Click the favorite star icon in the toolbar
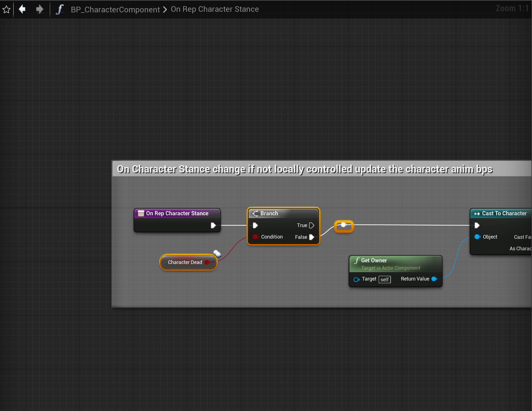 click(x=6, y=10)
